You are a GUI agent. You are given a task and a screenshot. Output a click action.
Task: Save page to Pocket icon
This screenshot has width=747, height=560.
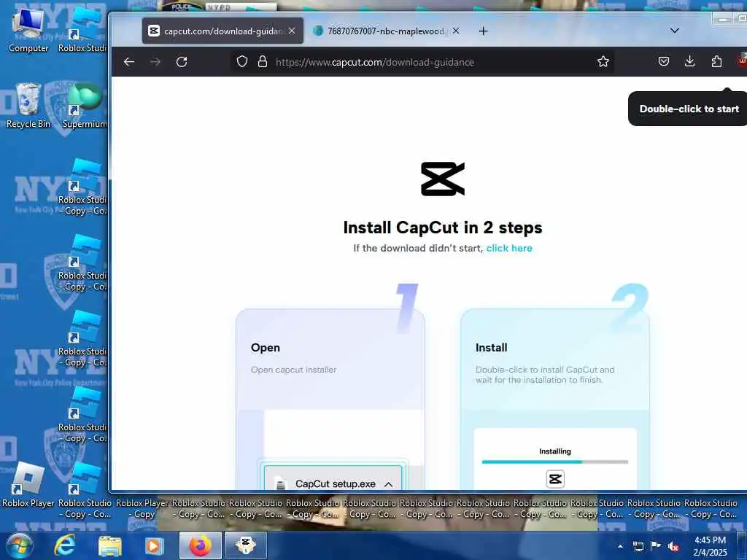coord(664,61)
